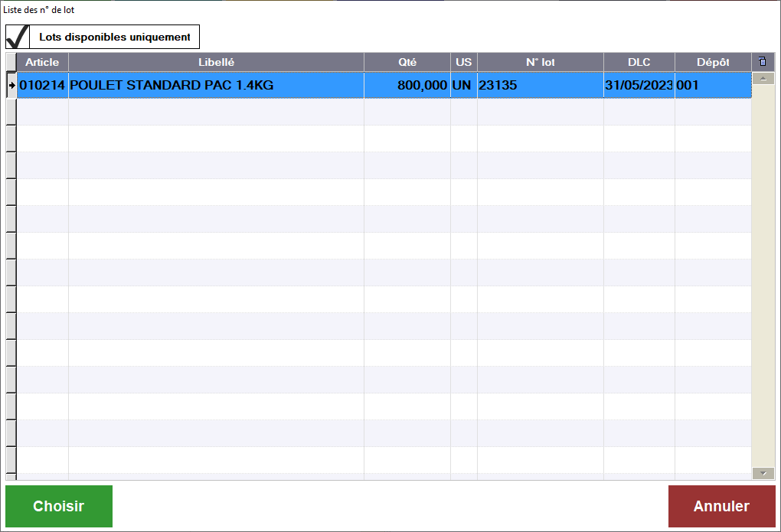The height and width of the screenshot is (532, 781).
Task: Sort the list by Qté column header
Action: tap(407, 62)
